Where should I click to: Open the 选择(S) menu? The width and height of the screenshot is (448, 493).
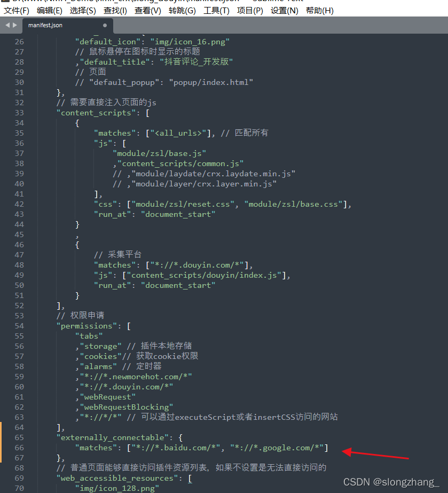83,11
